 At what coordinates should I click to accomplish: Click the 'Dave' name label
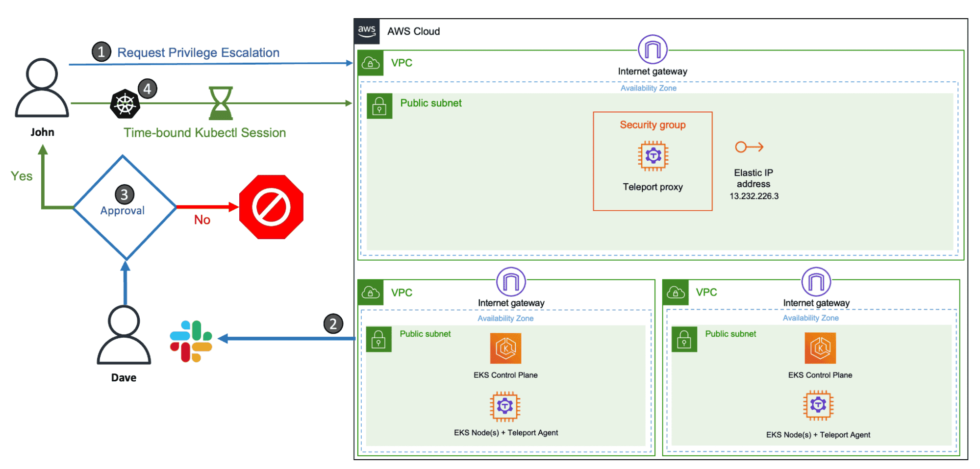click(x=124, y=377)
